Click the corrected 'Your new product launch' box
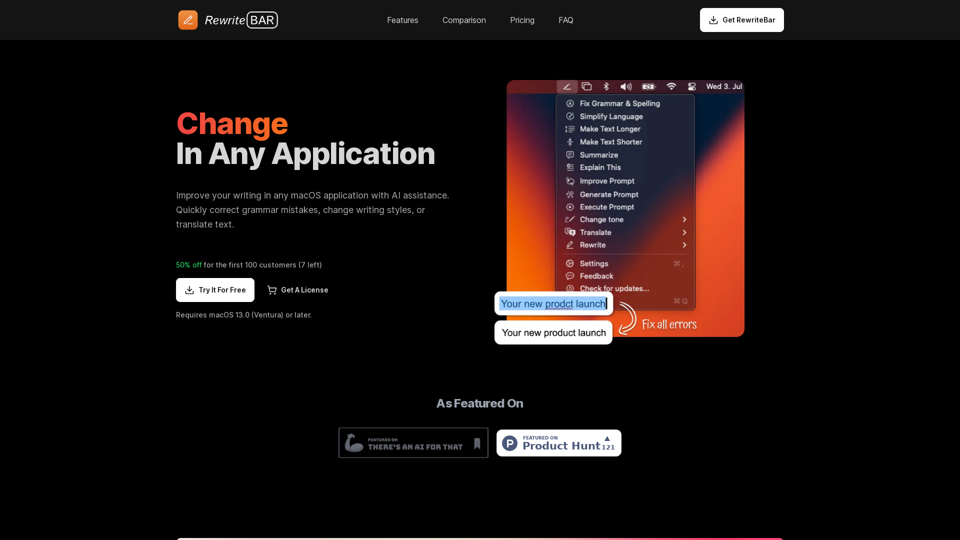Screen dimensions: 960x540 (x=553, y=332)
